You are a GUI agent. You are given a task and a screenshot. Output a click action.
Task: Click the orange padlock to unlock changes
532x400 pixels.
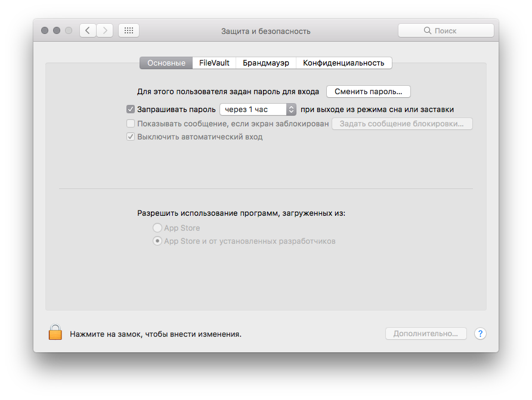point(55,332)
